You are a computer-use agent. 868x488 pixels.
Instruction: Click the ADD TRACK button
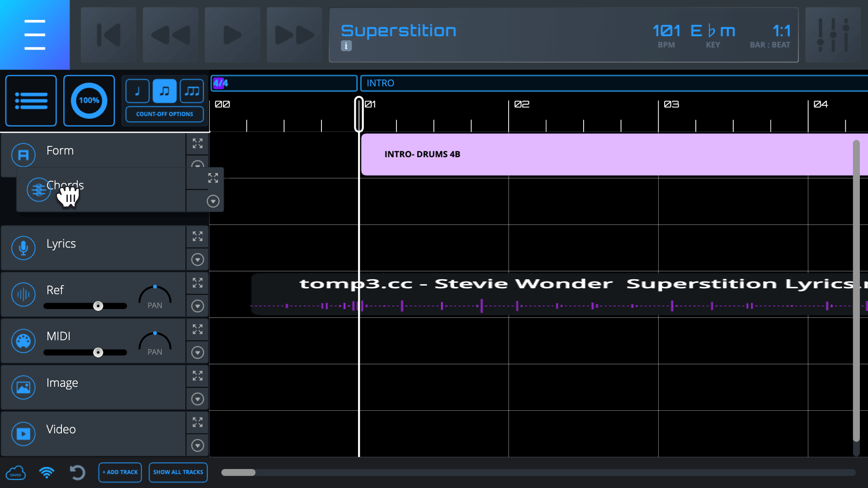tap(120, 472)
